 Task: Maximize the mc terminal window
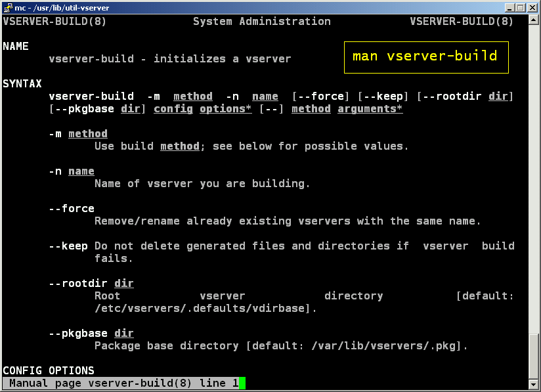click(521, 7)
